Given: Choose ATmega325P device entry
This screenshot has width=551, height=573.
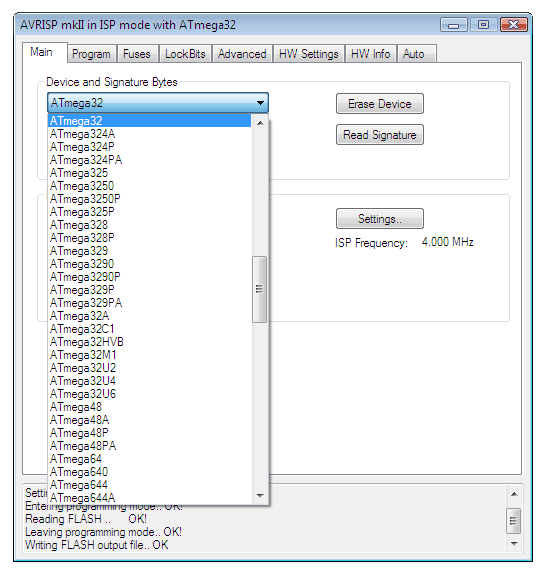Looking at the screenshot, I should (x=149, y=212).
